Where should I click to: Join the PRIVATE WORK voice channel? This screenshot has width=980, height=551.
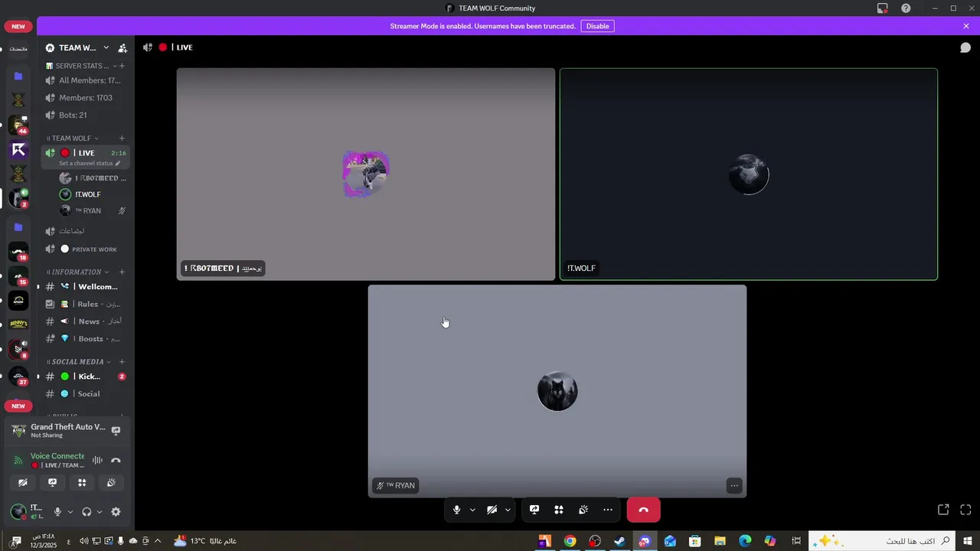tap(86, 249)
